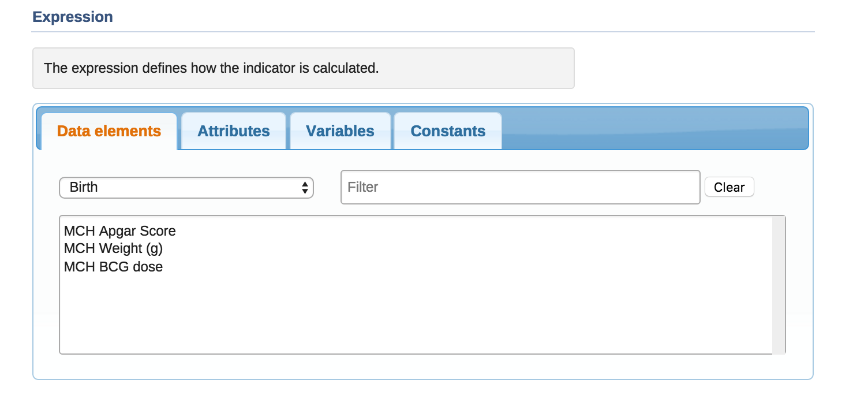Switch to the Data elements tab
The width and height of the screenshot is (868, 402).
coord(109,132)
